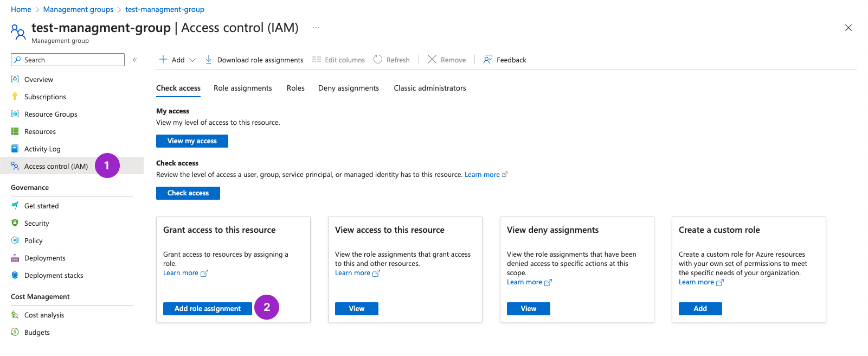Image resolution: width=868 pixels, height=356 pixels.
Task: Click the Deployments icon
Action: coord(15,258)
